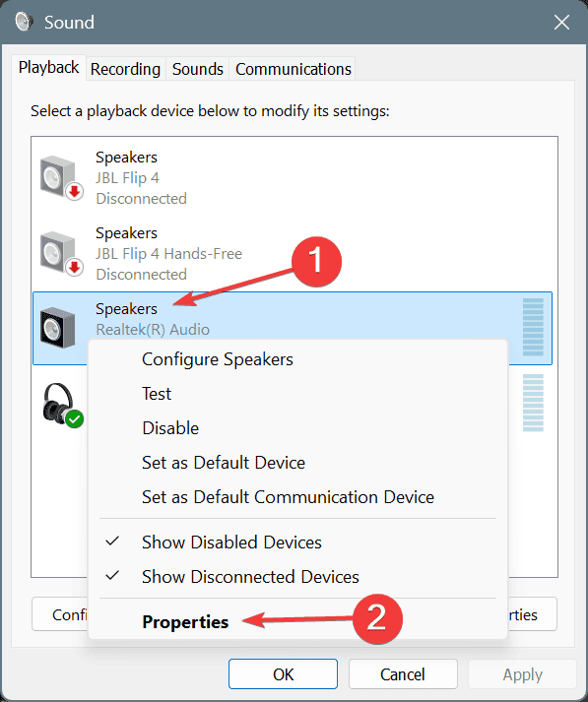588x702 pixels.
Task: Click the Sound window title bar speaker icon
Action: [24, 22]
